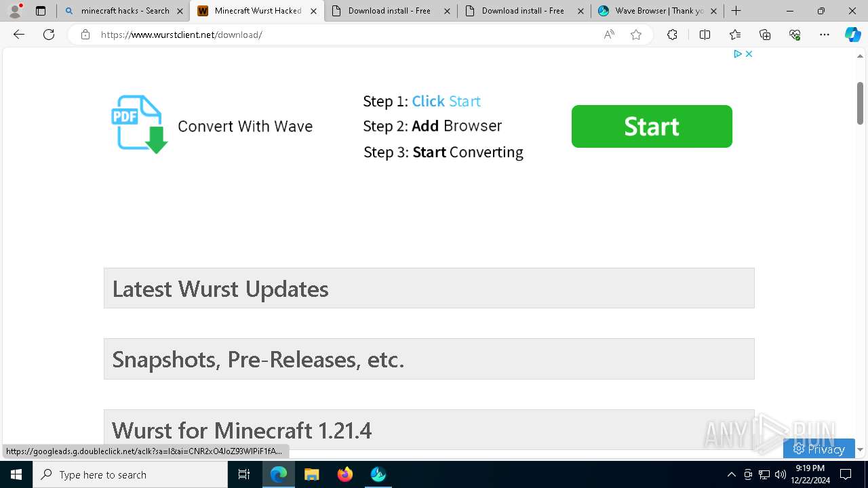The height and width of the screenshot is (488, 868).
Task: Add this page to favorites star
Action: [636, 35]
